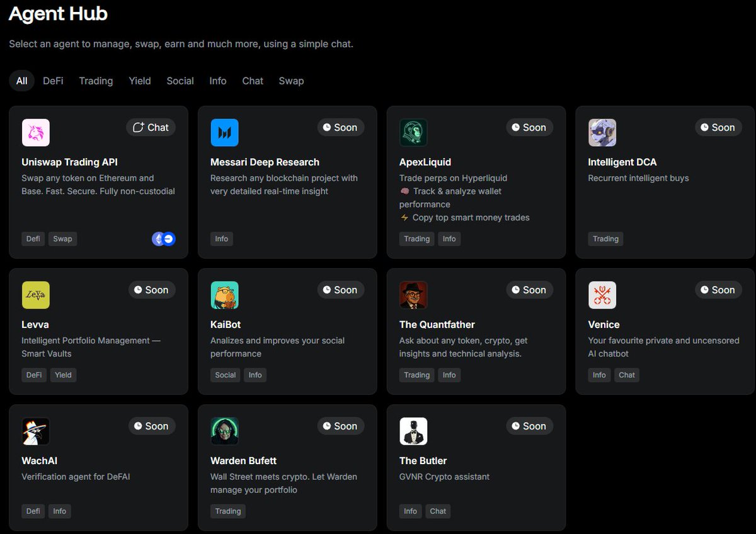Click the Swap tag on Uniswap card
This screenshot has height=534, width=756.
coord(62,239)
